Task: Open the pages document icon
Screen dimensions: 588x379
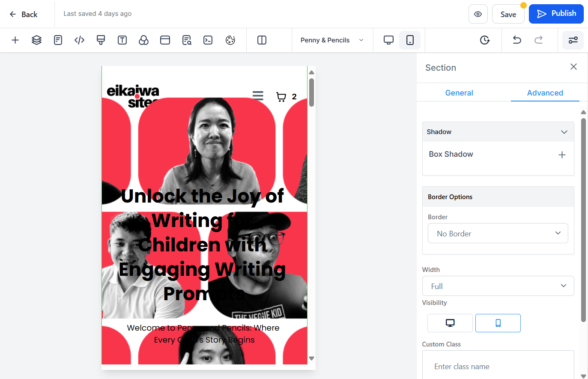Action: (x=58, y=40)
